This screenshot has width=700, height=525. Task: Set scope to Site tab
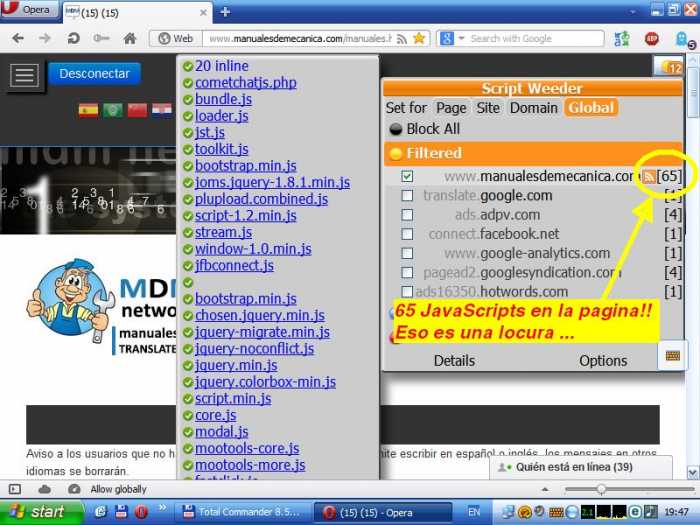pyautogui.click(x=488, y=108)
